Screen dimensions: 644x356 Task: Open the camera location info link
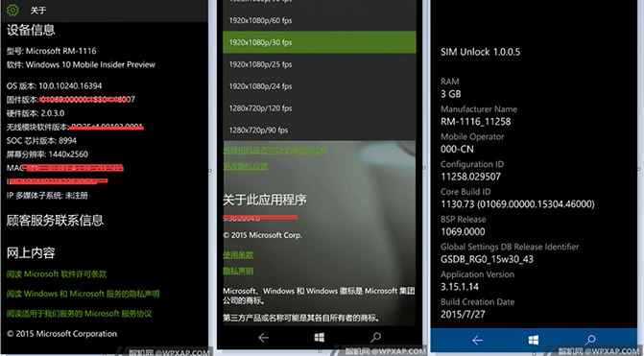(275, 151)
